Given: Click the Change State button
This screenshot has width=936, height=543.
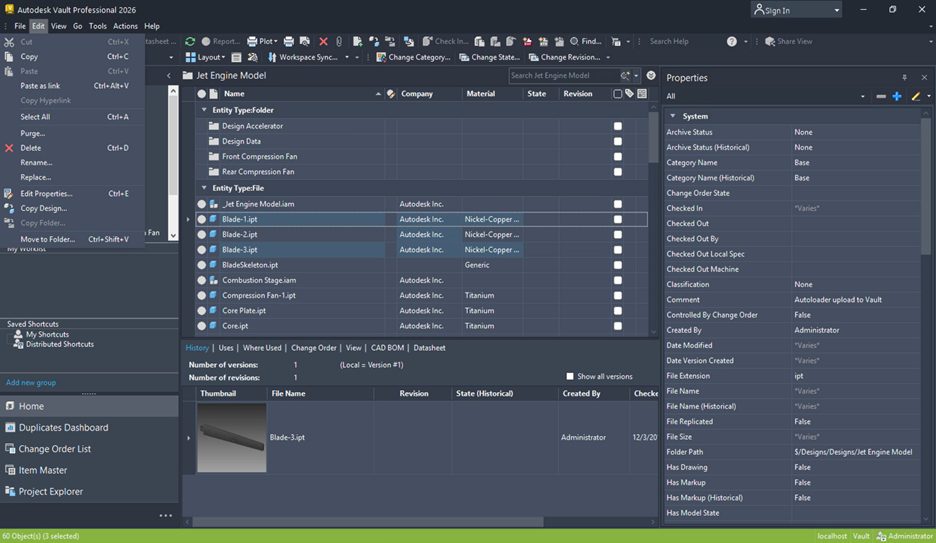Looking at the screenshot, I should click(488, 57).
